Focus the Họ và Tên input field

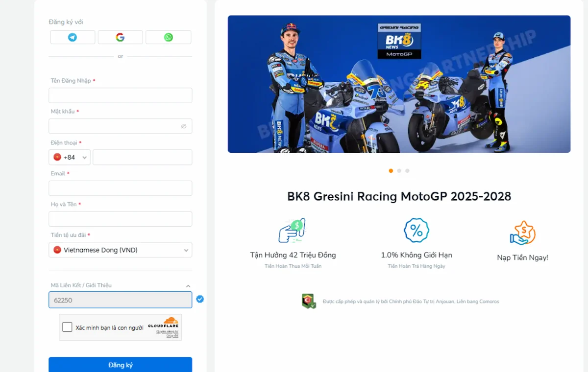(120, 219)
